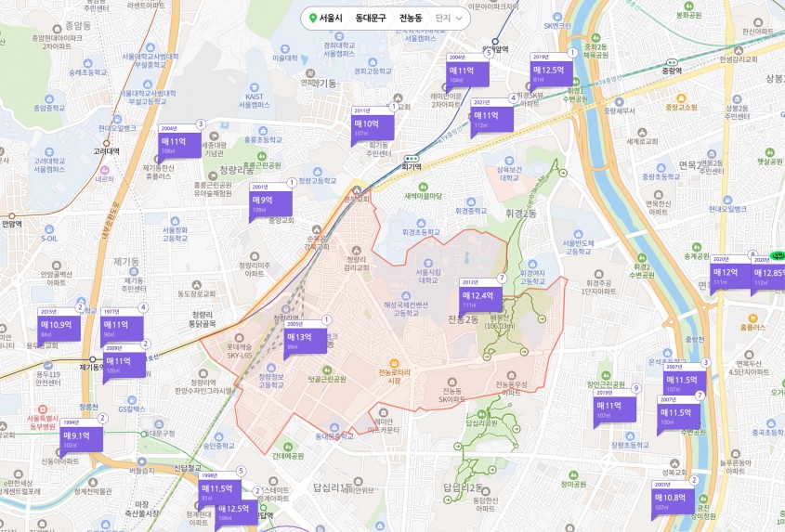
Task: Select 동대문구 in the location breadcrumb
Action: coord(371,18)
